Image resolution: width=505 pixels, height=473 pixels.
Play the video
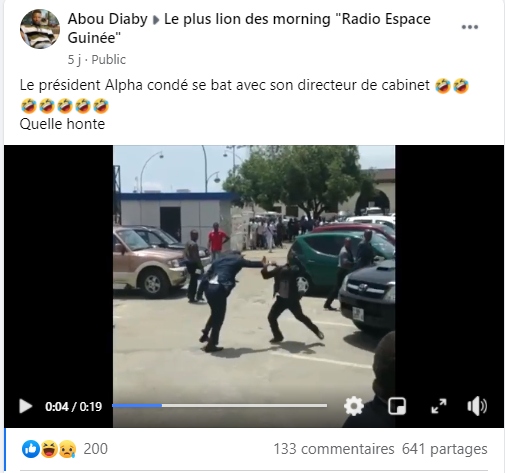pyautogui.click(x=26, y=406)
